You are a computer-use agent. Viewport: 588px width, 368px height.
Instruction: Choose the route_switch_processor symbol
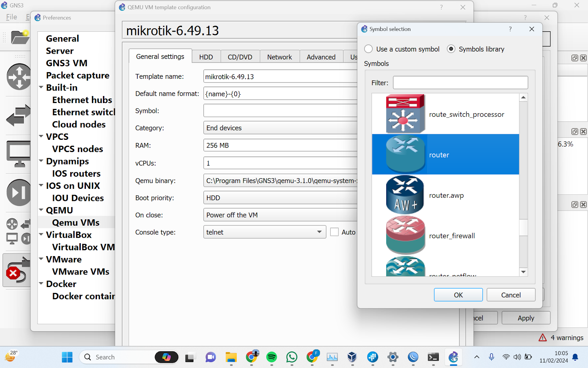(445, 114)
